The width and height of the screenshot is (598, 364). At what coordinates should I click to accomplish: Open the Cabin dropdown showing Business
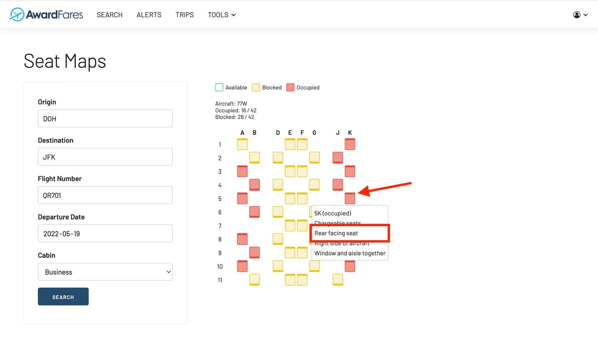[x=105, y=272]
